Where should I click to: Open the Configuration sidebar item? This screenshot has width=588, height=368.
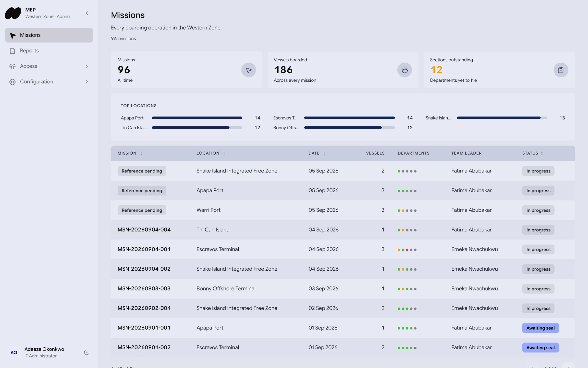click(x=49, y=82)
